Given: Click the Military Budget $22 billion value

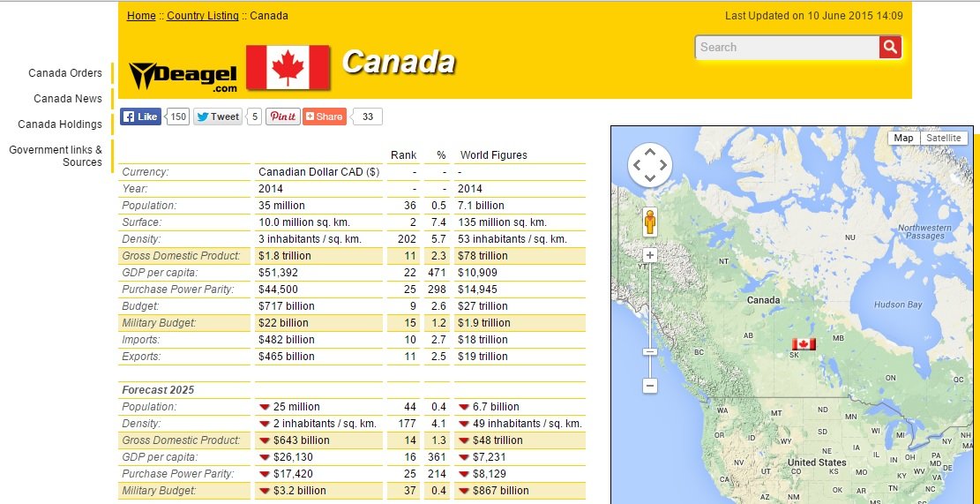Looking at the screenshot, I should tap(283, 323).
